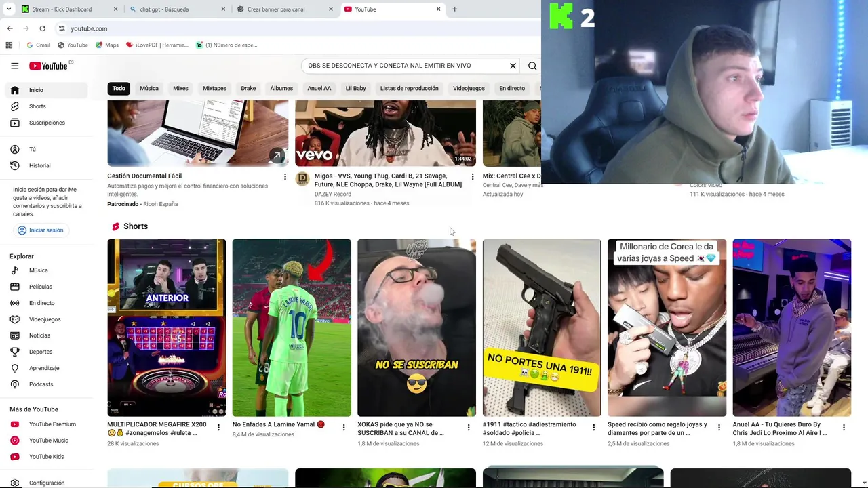Open the XOKAS NO SE SUSCRIBAN short thumbnail

click(416, 327)
